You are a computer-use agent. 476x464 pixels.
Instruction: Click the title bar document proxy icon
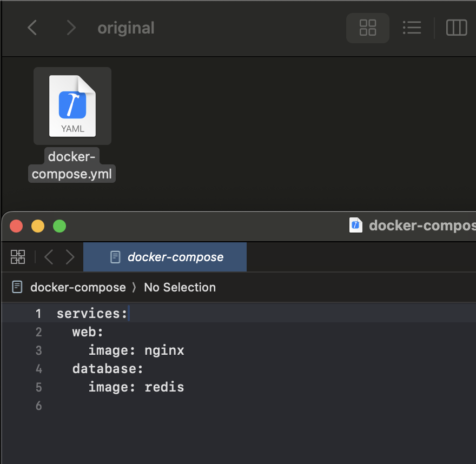coord(356,225)
